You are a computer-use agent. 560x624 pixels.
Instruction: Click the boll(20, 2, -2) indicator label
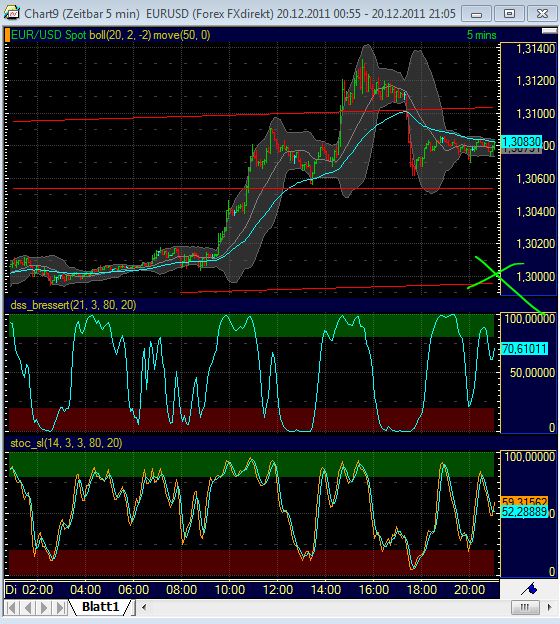[120, 35]
